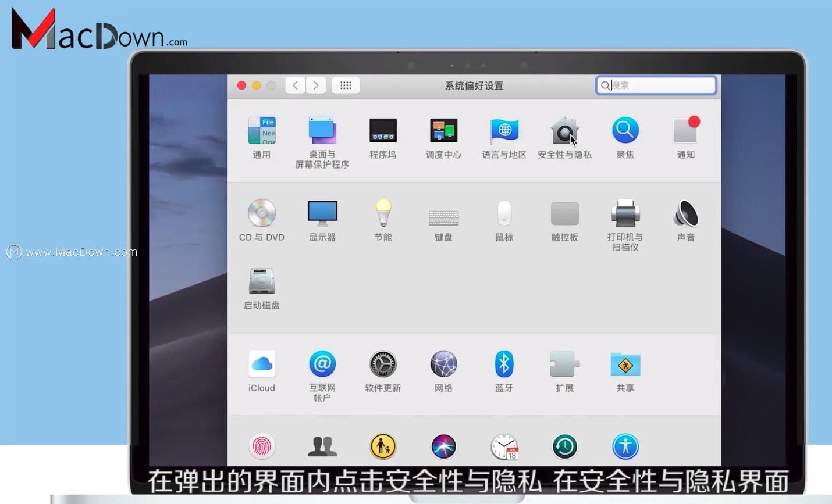Open the 聚焦 (Spotlight) preferences
This screenshot has width=832, height=504.
click(x=625, y=130)
